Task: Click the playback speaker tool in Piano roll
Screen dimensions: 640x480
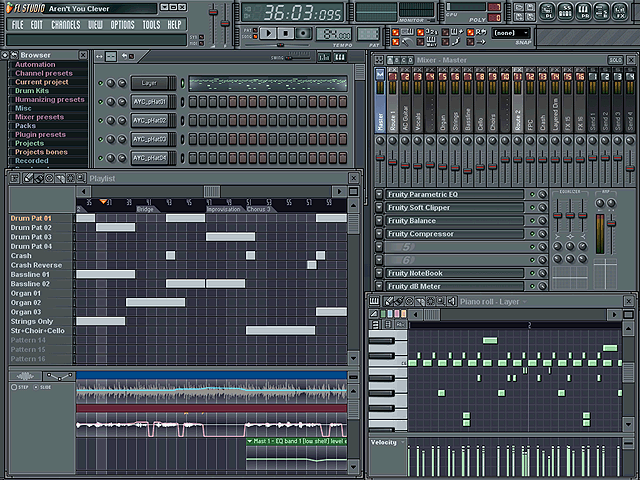Action: [x=451, y=302]
